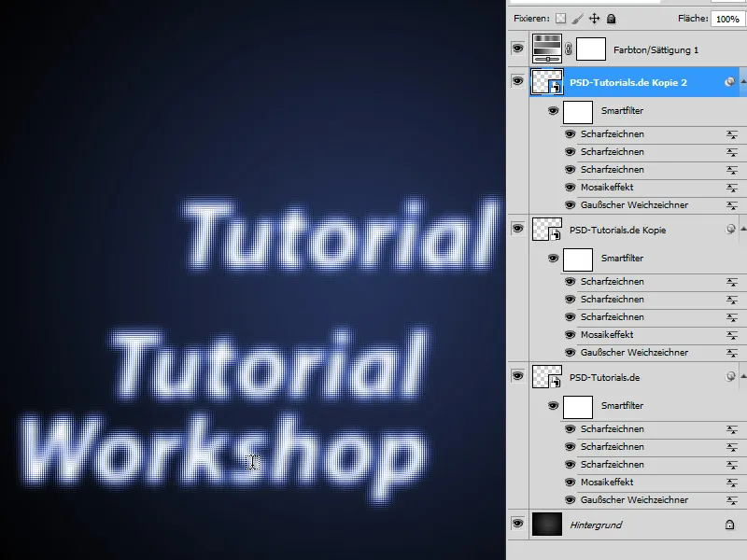Click the bottom PSD-Tutorials.de layer thumbnail
The height and width of the screenshot is (560, 747).
coord(547,377)
